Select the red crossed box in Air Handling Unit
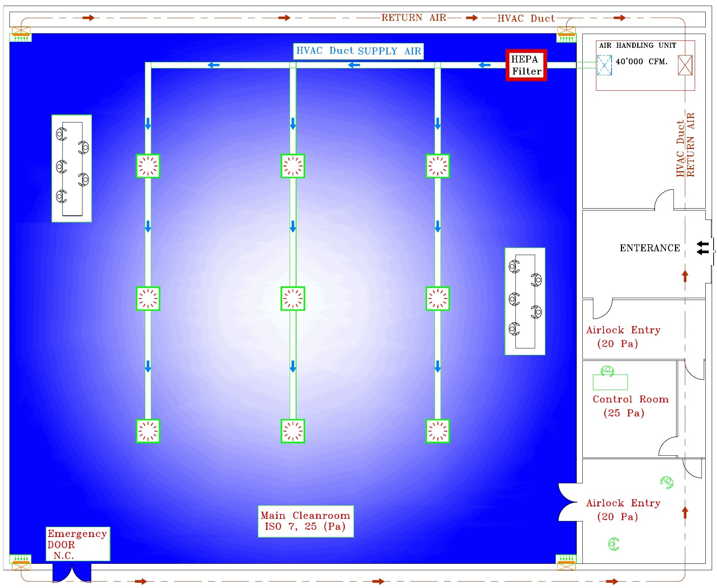This screenshot has width=717, height=588. pos(685,65)
